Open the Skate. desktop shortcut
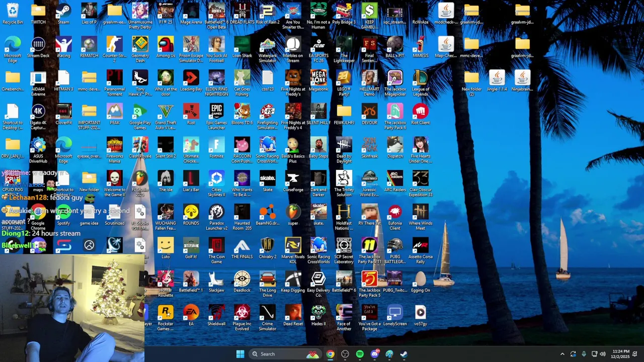 268,182
